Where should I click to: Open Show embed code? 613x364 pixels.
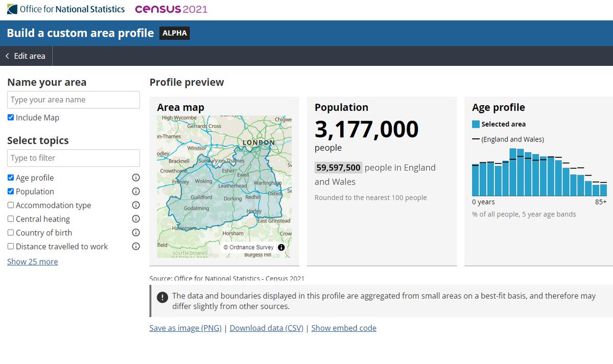344,328
